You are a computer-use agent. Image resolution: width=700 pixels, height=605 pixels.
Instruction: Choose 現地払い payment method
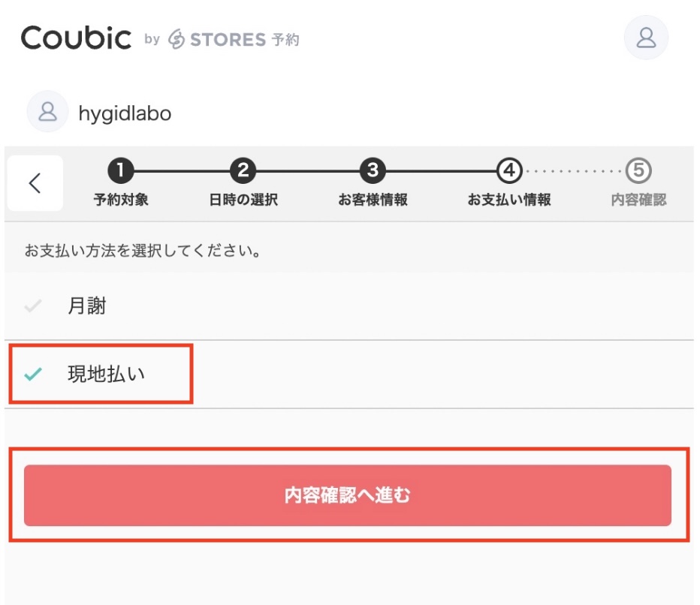[105, 374]
